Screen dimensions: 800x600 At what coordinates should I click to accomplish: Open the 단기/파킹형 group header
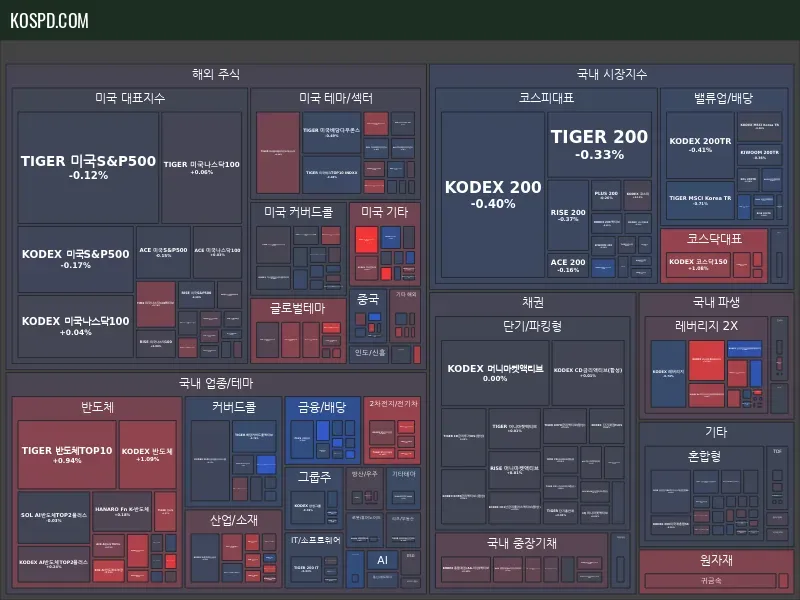click(533, 326)
